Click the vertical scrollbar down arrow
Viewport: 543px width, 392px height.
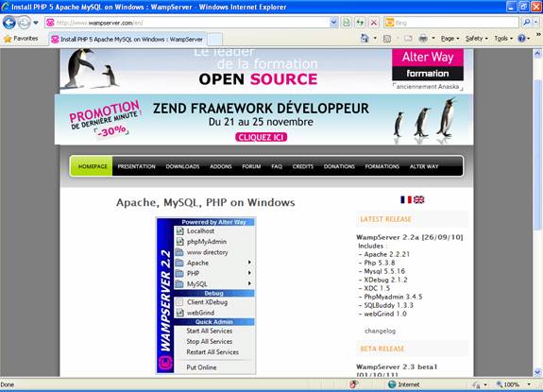[537, 372]
